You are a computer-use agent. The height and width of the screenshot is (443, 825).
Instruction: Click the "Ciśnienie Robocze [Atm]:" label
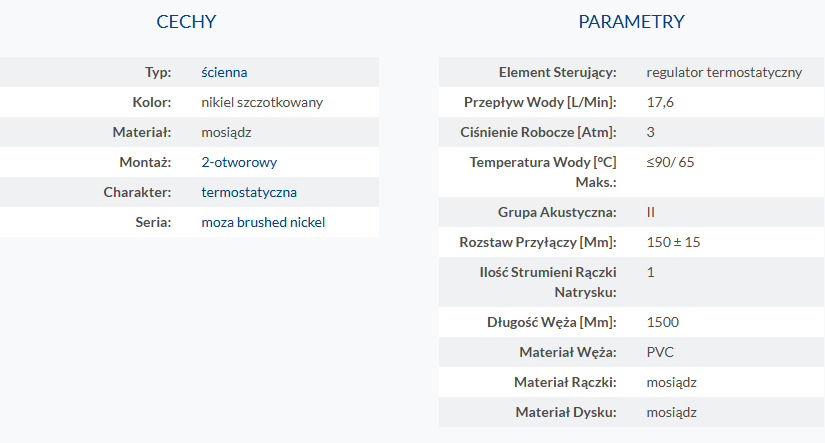tap(538, 132)
